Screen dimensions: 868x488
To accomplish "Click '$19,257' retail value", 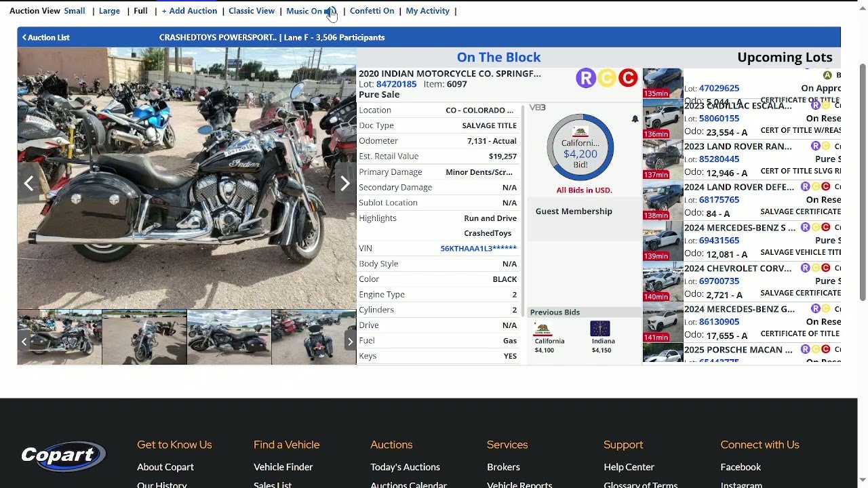I will pyautogui.click(x=502, y=157).
